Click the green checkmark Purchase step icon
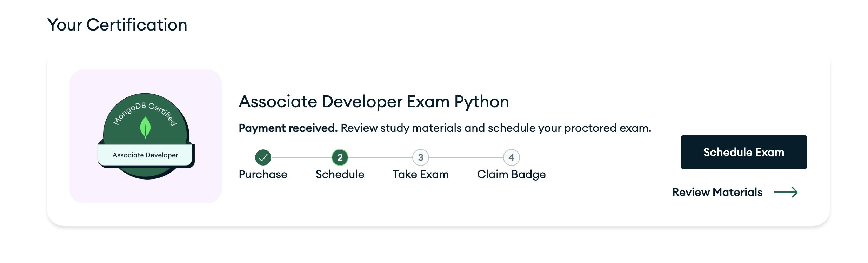The width and height of the screenshot is (868, 263). [x=263, y=157]
